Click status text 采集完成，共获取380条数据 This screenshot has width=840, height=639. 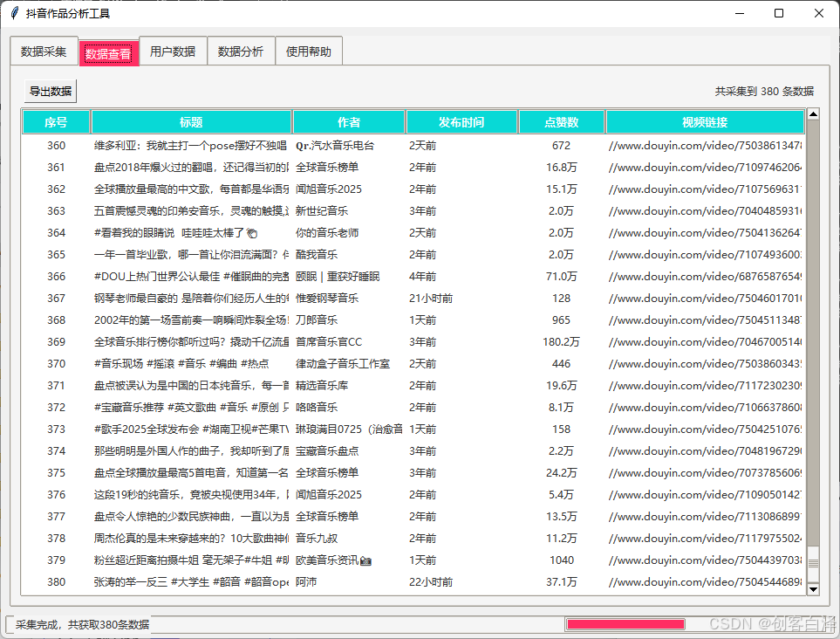83,624
